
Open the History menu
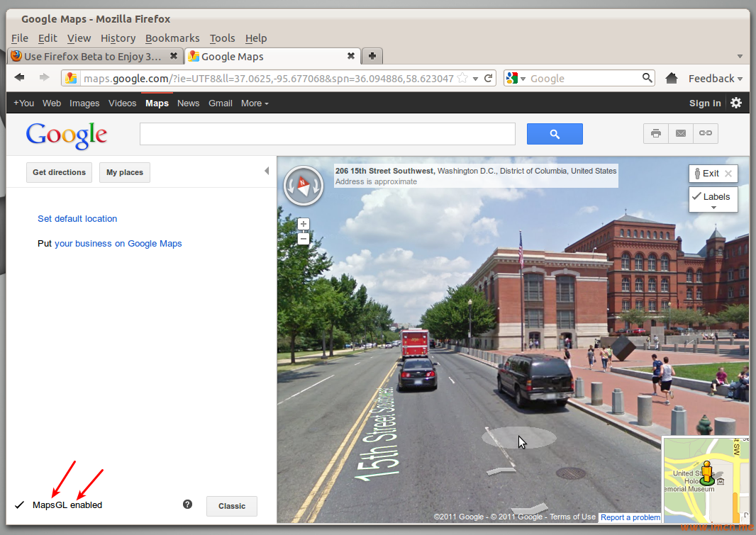[x=118, y=38]
